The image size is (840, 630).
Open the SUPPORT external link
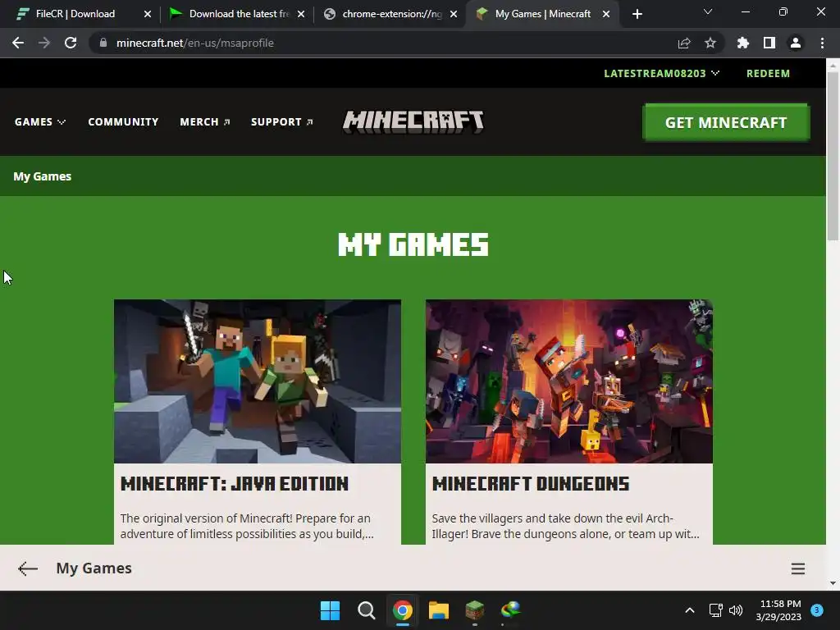click(x=282, y=122)
